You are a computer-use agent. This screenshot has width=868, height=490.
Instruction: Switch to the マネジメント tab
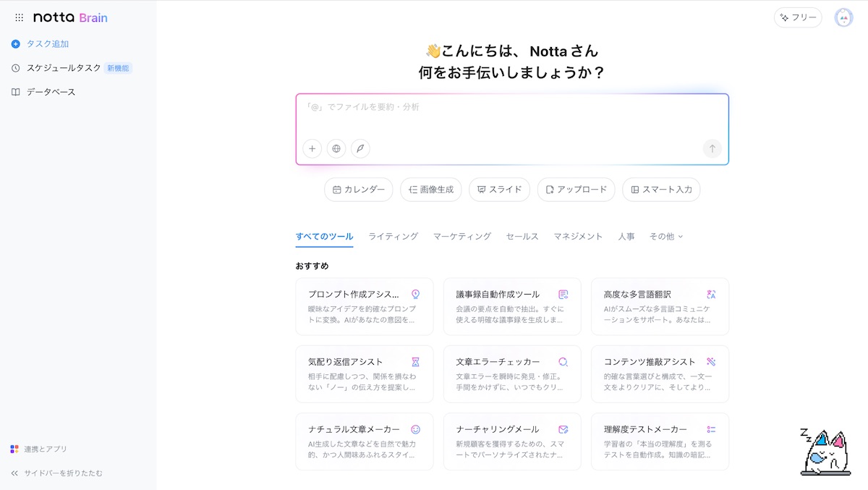pos(578,237)
